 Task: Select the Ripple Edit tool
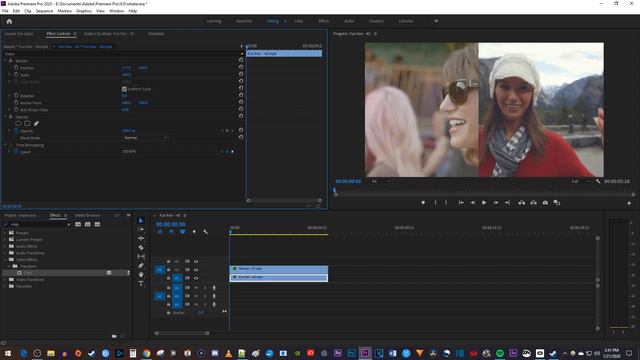141,238
